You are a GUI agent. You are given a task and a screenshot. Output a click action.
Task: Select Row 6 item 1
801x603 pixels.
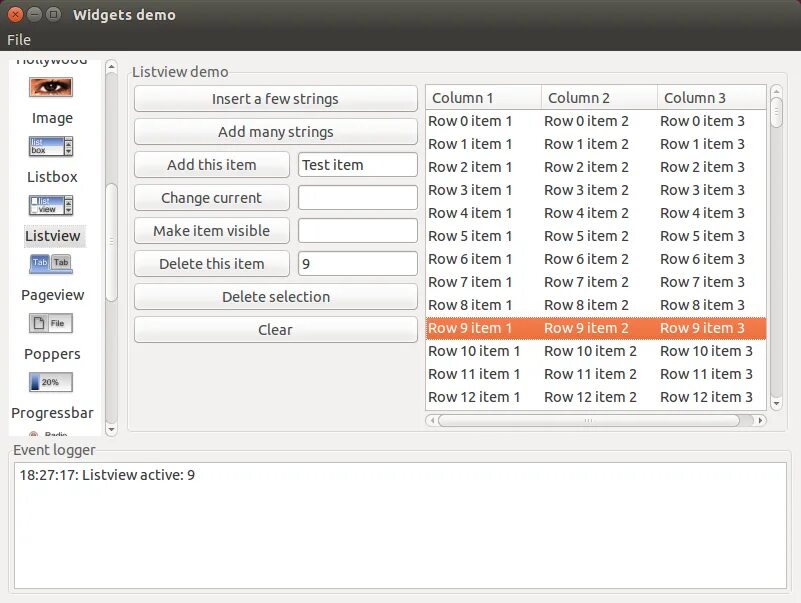(x=470, y=259)
